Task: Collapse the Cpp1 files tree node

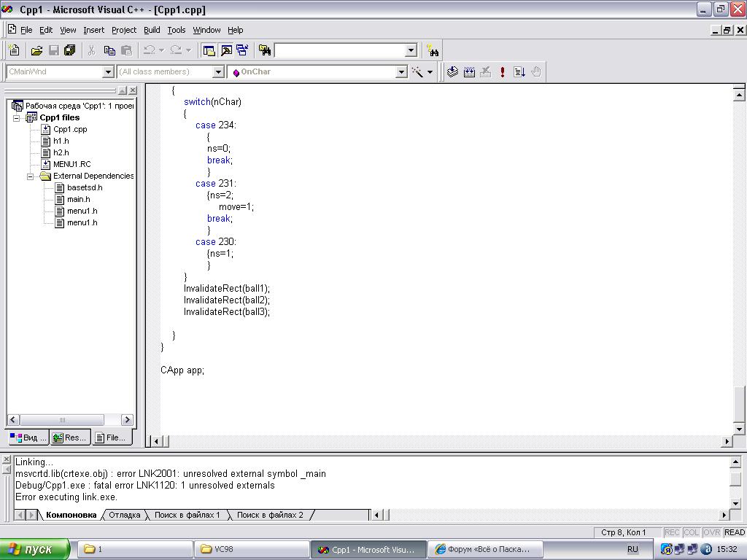Action: click(x=17, y=117)
